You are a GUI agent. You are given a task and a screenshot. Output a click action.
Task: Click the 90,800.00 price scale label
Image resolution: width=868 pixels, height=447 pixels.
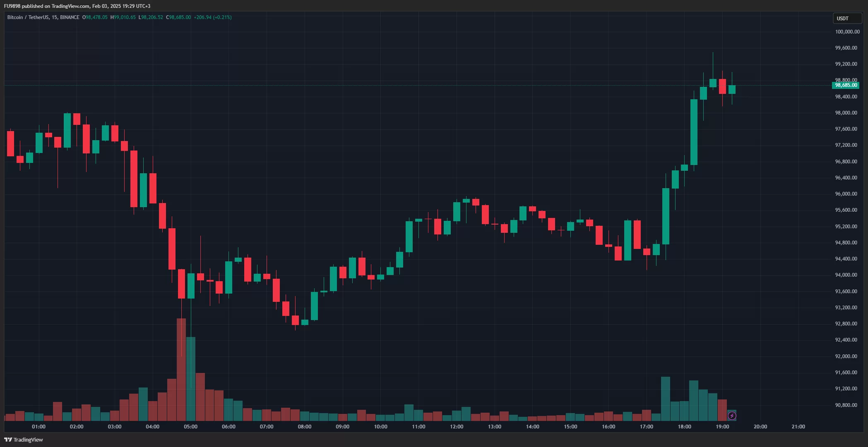click(x=846, y=405)
